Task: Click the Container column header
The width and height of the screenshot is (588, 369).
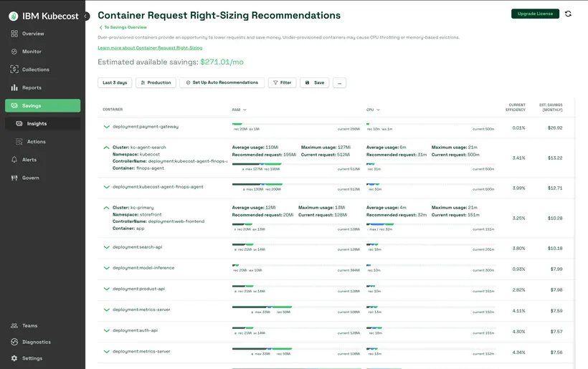Action: point(113,110)
